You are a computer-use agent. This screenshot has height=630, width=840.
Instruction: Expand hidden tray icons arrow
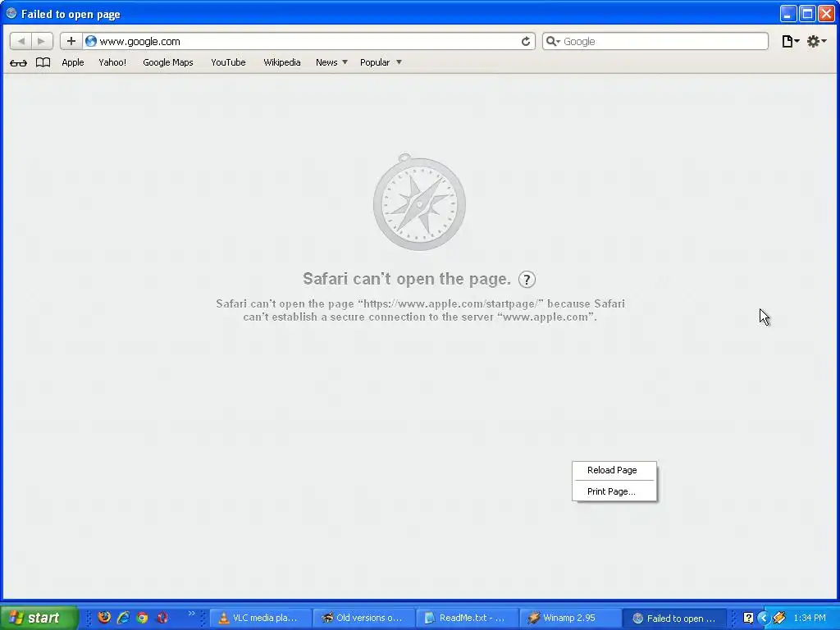pyautogui.click(x=764, y=618)
